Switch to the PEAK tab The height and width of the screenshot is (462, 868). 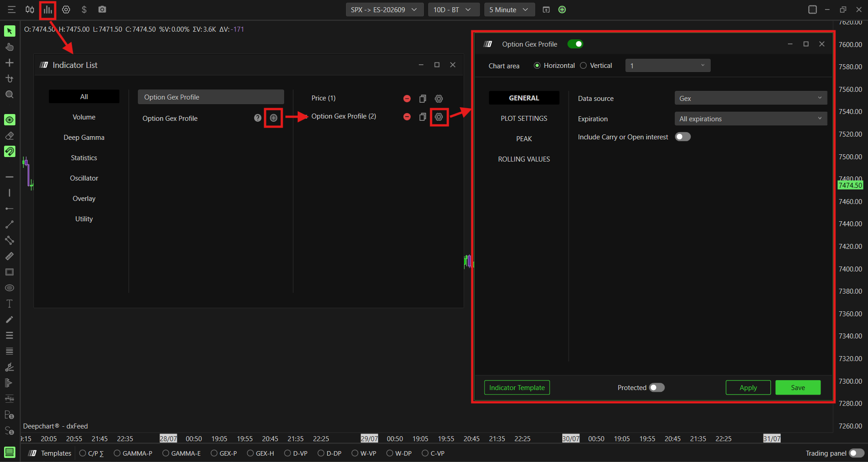[x=524, y=138]
